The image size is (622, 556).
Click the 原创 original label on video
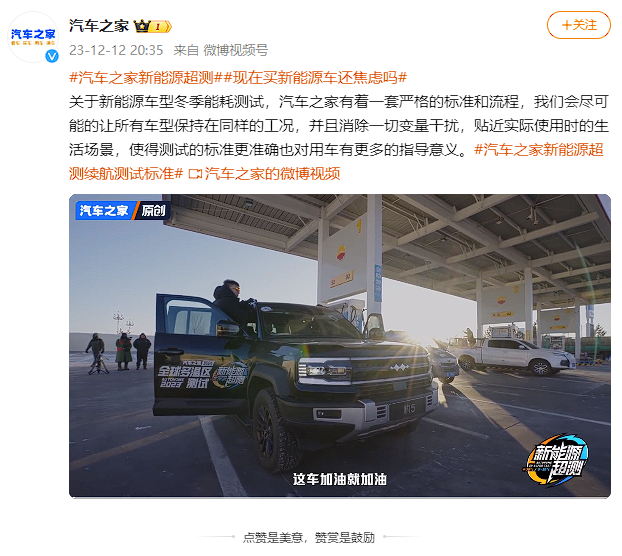[153, 211]
